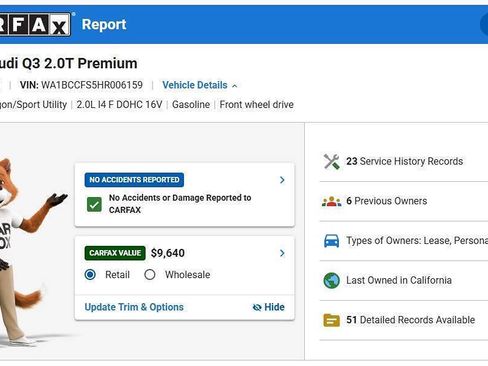Image resolution: width=488 pixels, height=366 pixels.
Task: Click No Accidents or Damage Reported text
Action: click(180, 204)
